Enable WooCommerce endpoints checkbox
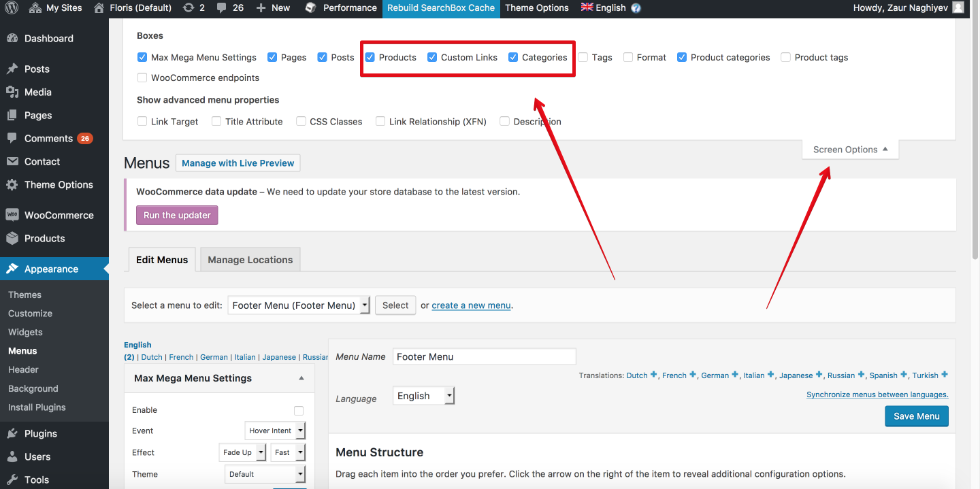This screenshot has width=980, height=489. [142, 78]
